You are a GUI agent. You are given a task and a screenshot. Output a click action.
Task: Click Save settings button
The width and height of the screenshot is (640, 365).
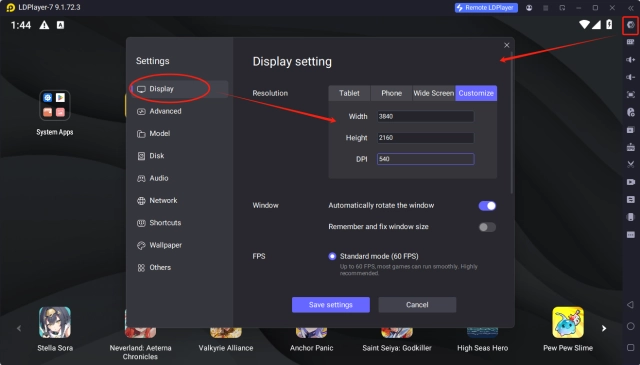[x=331, y=305]
